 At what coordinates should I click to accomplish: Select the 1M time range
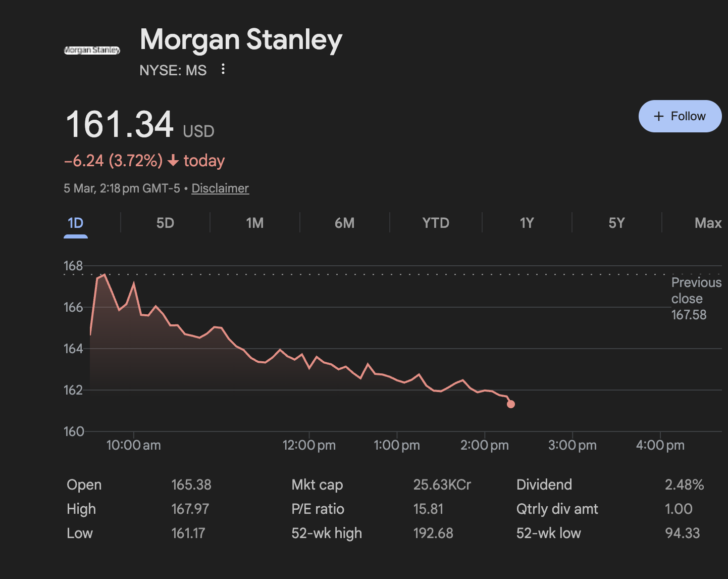(254, 223)
